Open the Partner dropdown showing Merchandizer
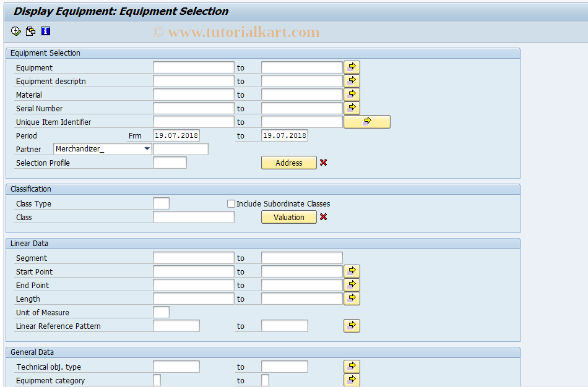The width and height of the screenshot is (588, 387). [147, 149]
